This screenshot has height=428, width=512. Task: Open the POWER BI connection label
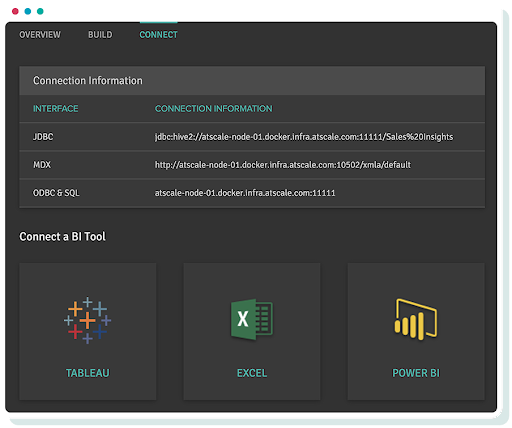[x=416, y=373]
